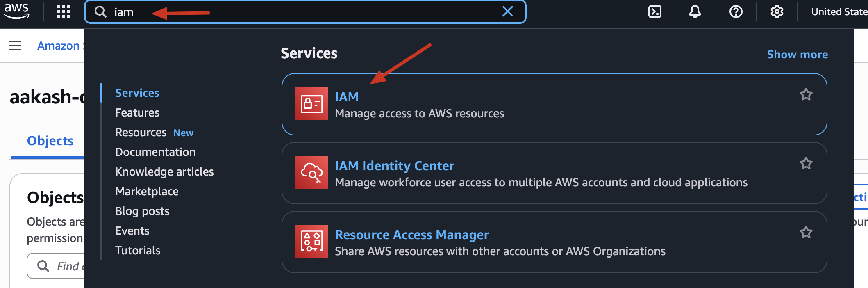Open the IAM service link
This screenshot has width=868, height=288.
[347, 97]
